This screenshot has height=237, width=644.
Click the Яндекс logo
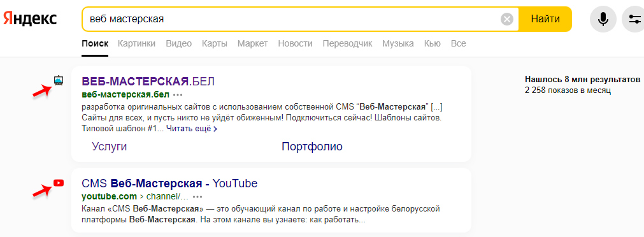pos(30,19)
